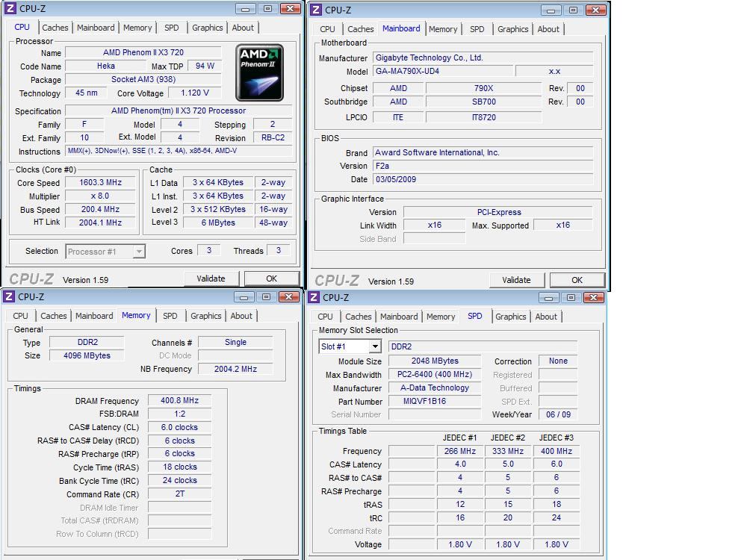Open SPD tab in the Memory window
The width and height of the screenshot is (747, 560).
(170, 316)
